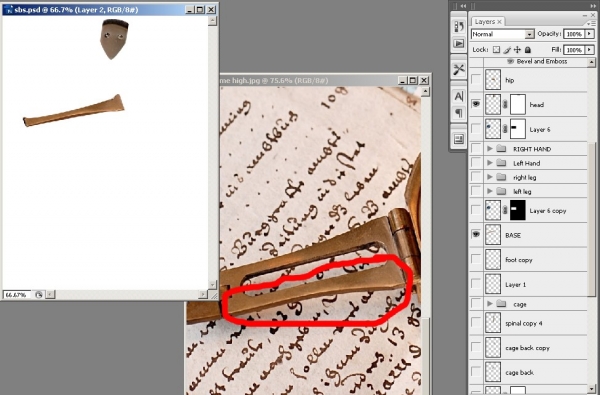Hide the head layer
Screen dimensions: 600x395
pos(476,104)
